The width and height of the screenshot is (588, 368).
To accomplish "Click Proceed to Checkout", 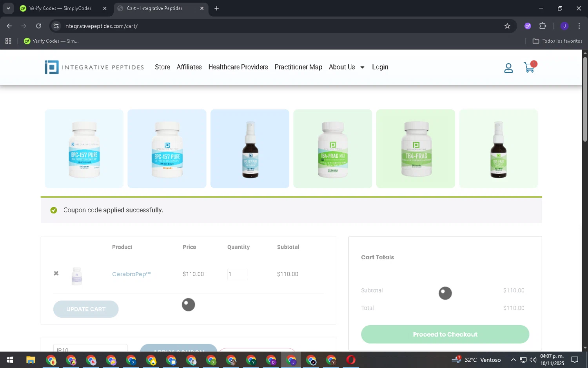I will coord(445,334).
